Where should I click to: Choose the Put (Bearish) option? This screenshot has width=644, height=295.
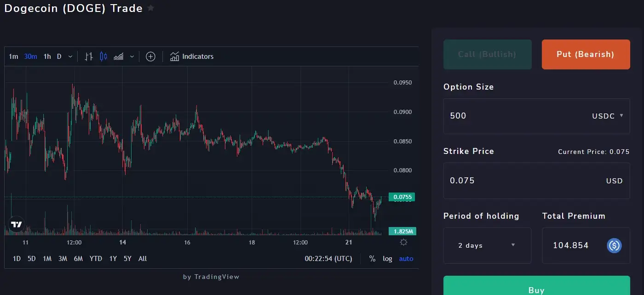[x=586, y=54]
